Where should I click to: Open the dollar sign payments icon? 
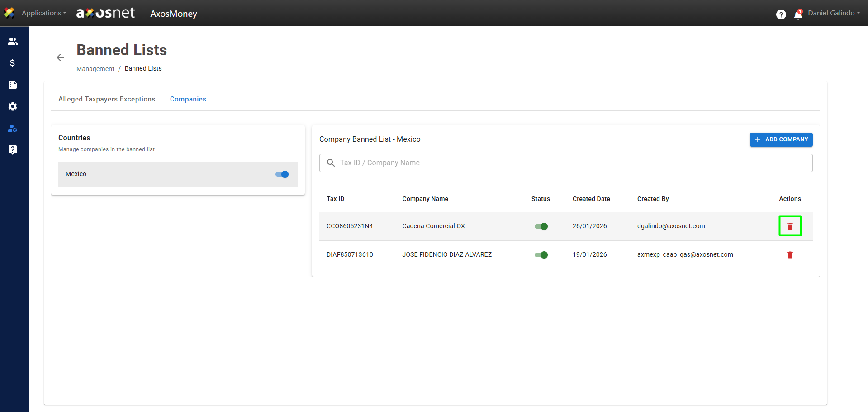[x=13, y=63]
